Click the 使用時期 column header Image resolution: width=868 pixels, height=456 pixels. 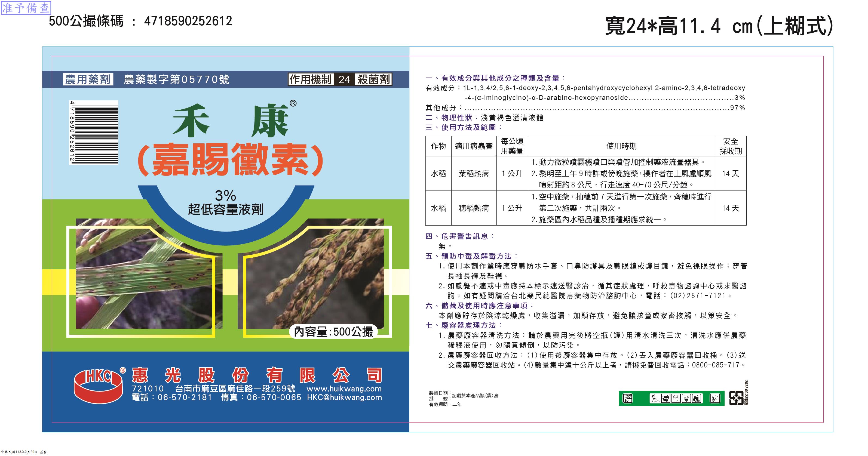[621, 146]
